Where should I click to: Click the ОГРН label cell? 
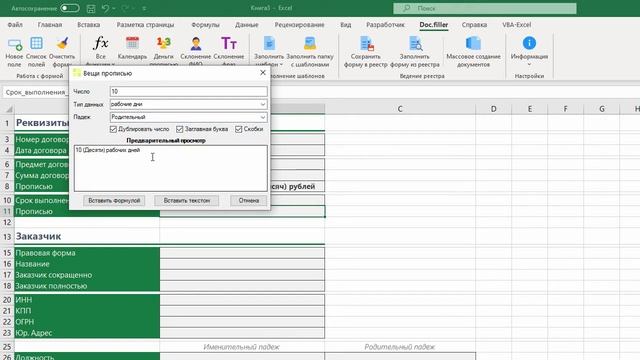click(87, 322)
